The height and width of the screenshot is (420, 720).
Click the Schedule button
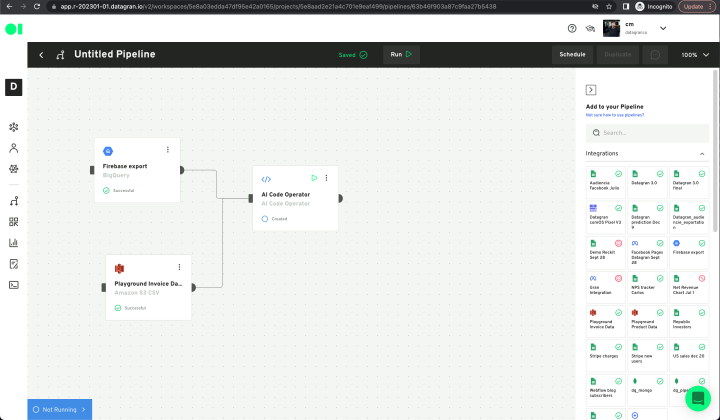[572, 55]
